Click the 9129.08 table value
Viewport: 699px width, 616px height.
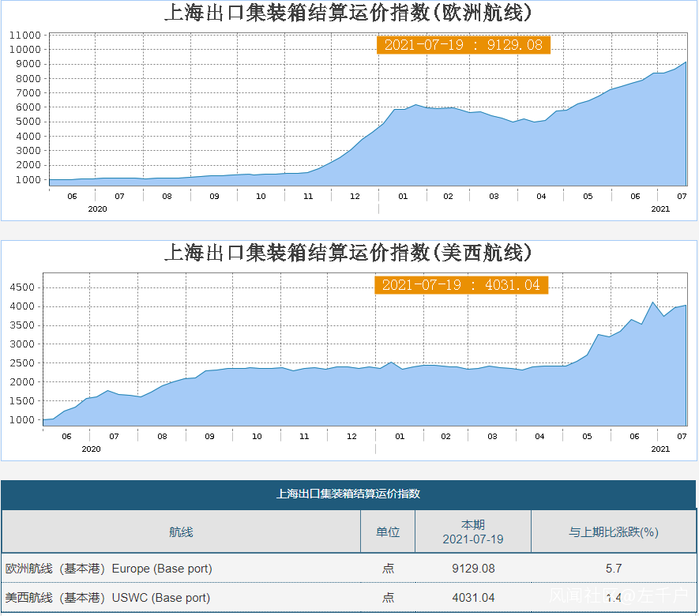(473, 569)
